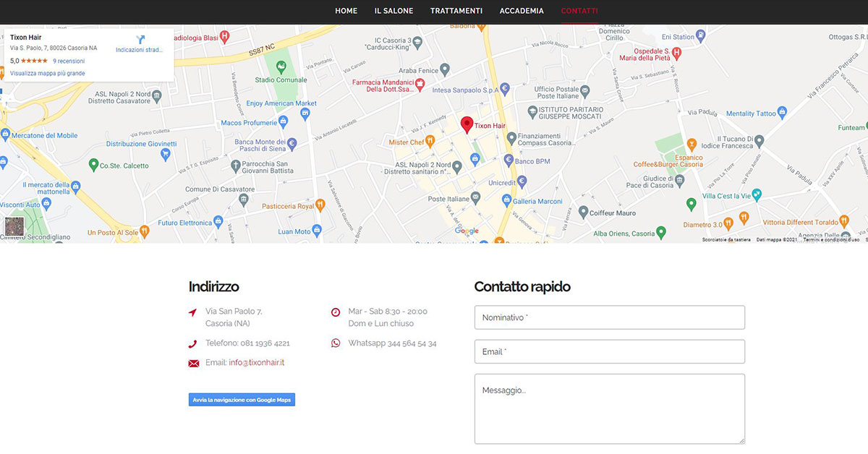Click the Ufficio Postale marker
868x454 pixels.
tap(584, 91)
